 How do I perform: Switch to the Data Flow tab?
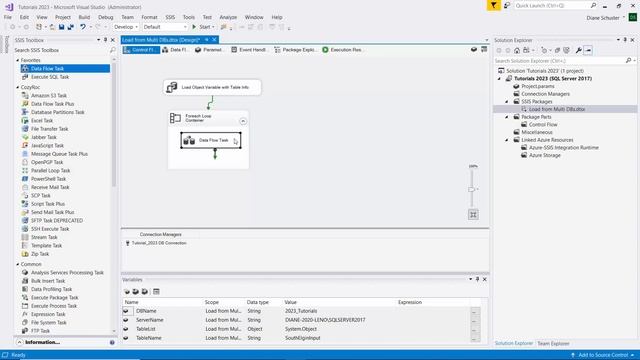tap(175, 50)
